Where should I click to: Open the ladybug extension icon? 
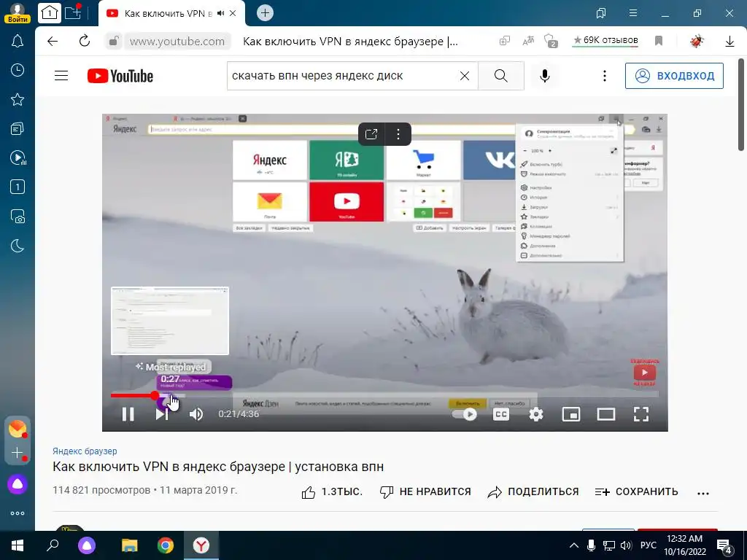697,42
